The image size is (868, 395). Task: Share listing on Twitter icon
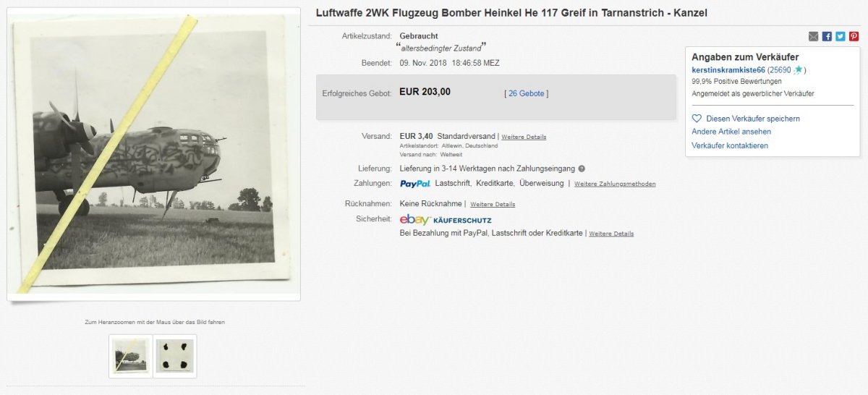pyautogui.click(x=841, y=36)
